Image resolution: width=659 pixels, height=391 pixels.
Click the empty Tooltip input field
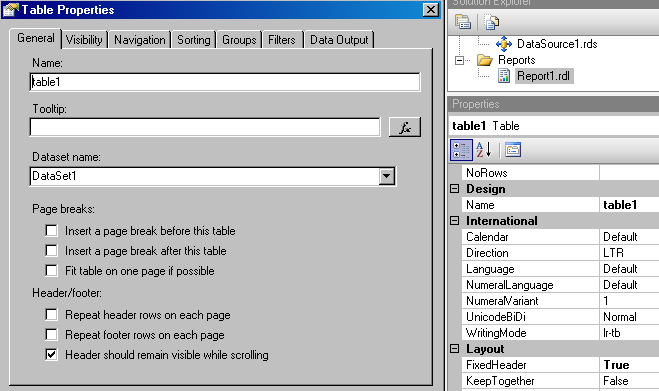pos(205,127)
